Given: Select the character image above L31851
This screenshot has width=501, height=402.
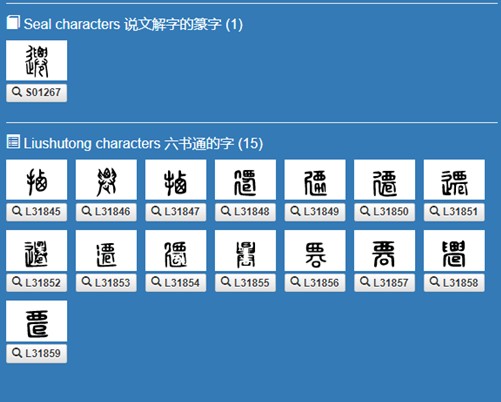Looking at the screenshot, I should click(x=454, y=180).
